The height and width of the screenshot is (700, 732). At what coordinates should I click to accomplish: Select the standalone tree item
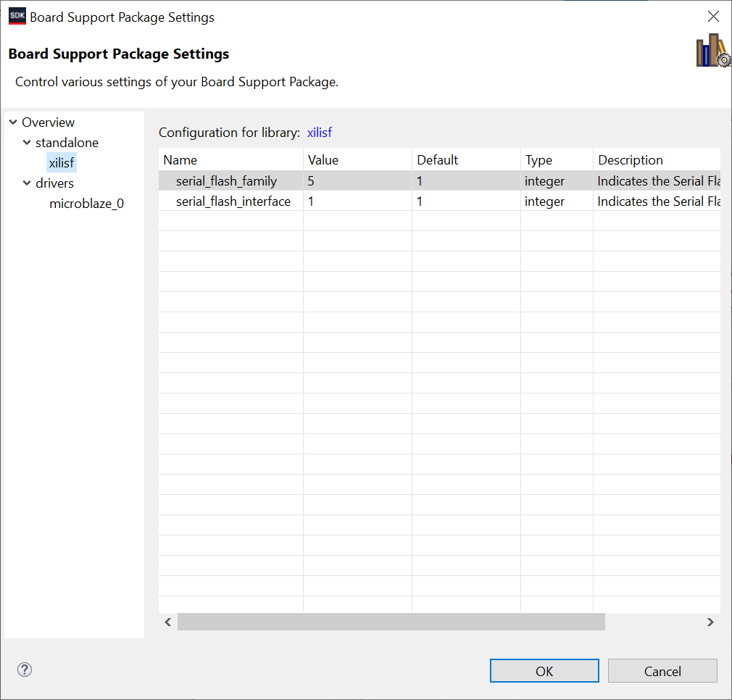click(x=67, y=142)
